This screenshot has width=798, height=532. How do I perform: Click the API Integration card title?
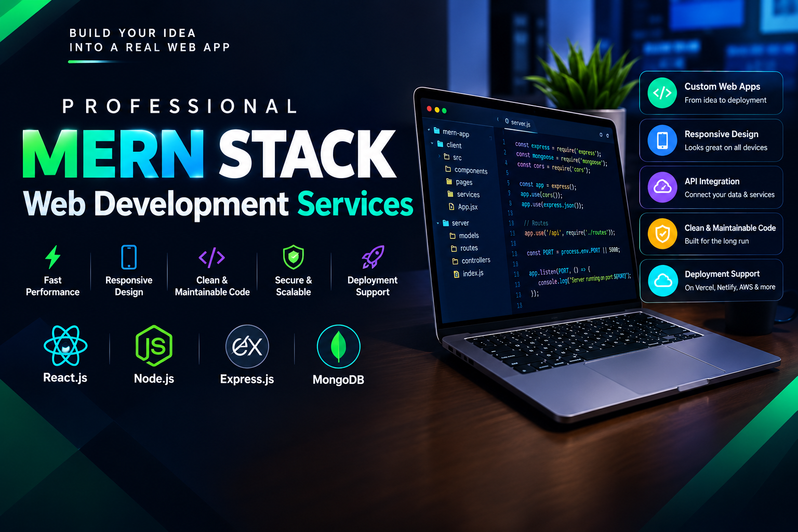712,181
